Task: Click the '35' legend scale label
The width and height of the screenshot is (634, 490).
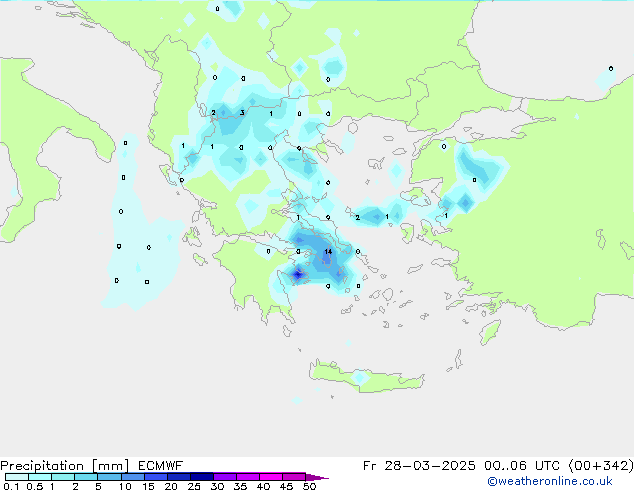Action: click(240, 486)
